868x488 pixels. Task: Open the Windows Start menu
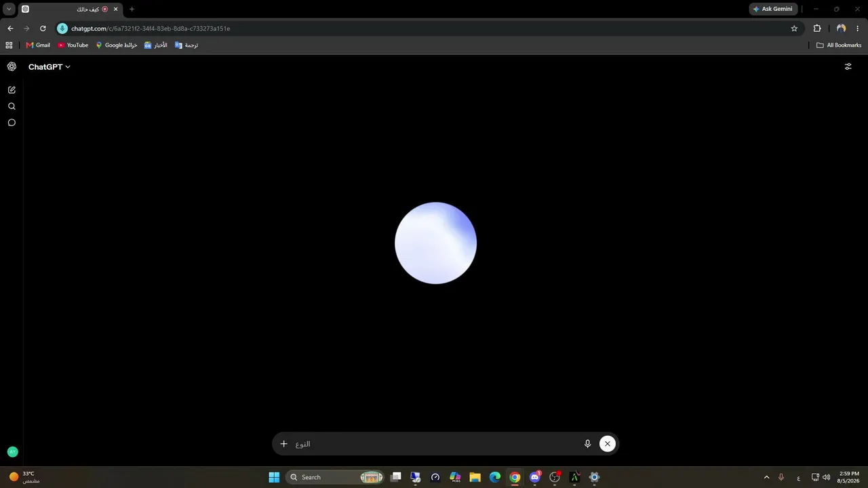(274, 477)
